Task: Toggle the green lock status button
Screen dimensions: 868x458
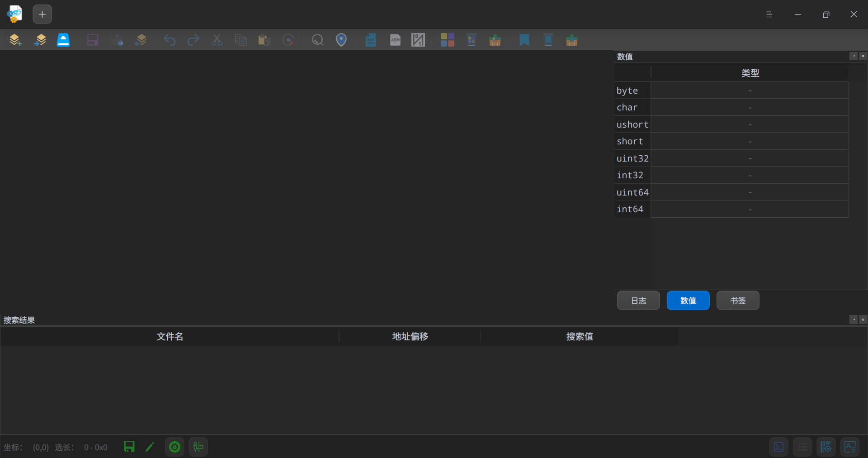Action: coord(175,447)
